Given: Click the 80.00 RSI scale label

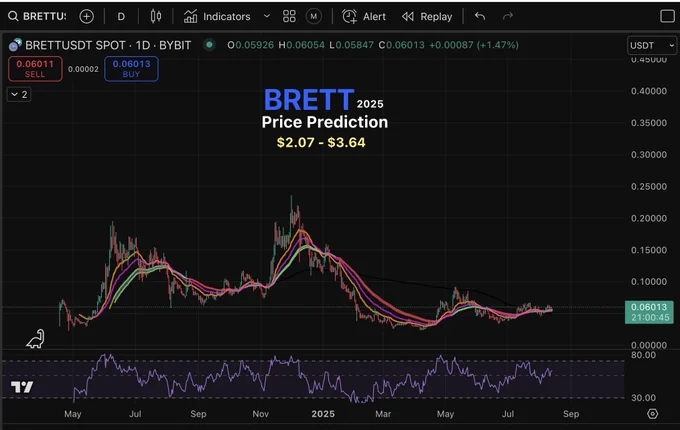Looking at the screenshot, I should [x=643, y=355].
